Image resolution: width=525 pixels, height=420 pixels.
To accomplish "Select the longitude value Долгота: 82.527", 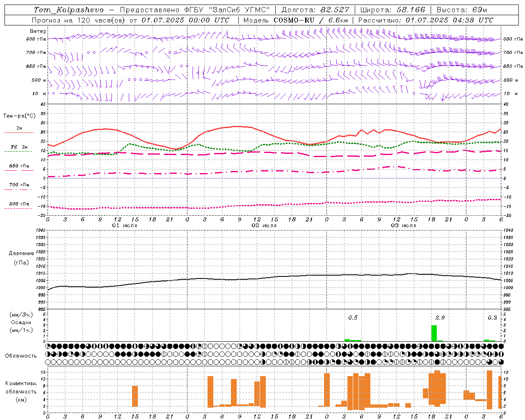I will pyautogui.click(x=315, y=10).
